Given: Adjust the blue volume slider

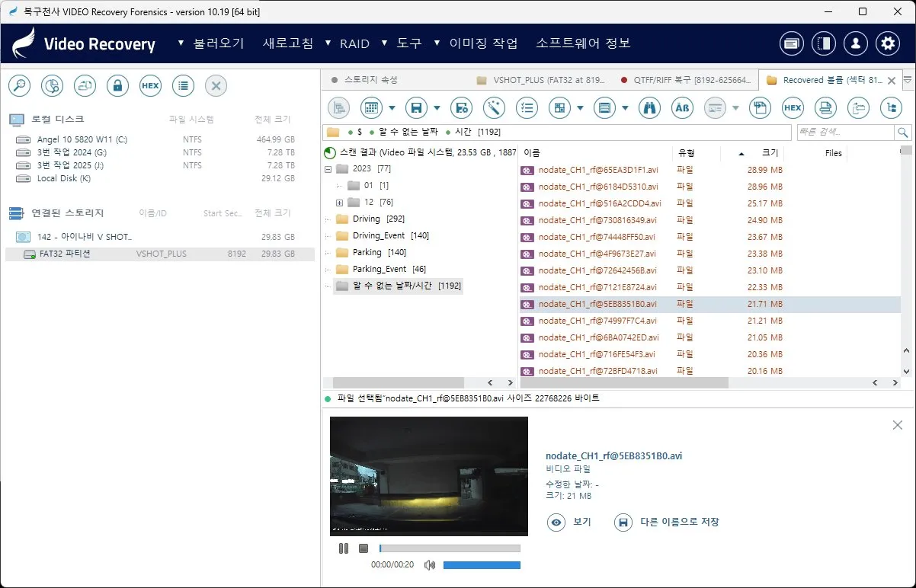Looking at the screenshot, I should pyautogui.click(x=482, y=565).
